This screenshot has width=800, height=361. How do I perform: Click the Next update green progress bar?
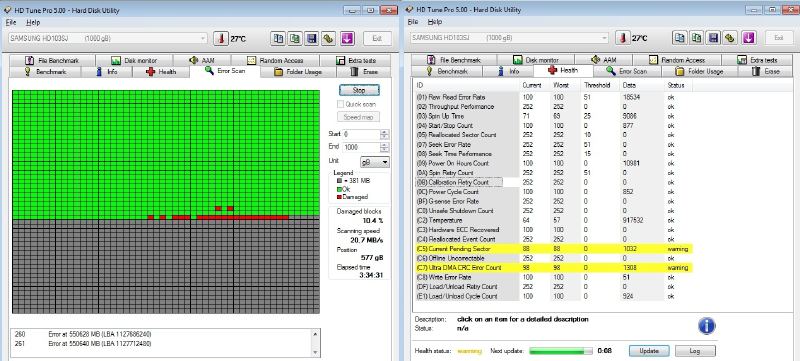pyautogui.click(x=561, y=351)
